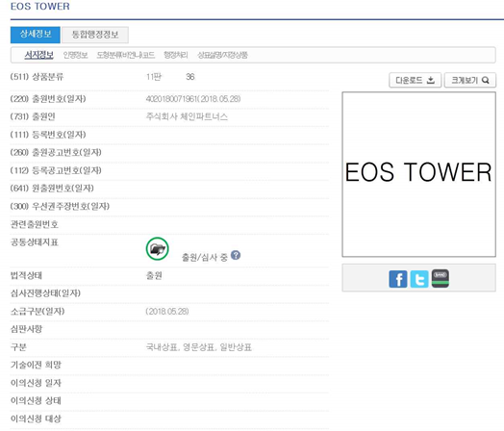Select the 인명정보 sub-tab
This screenshot has height=431, width=504.
76,55
